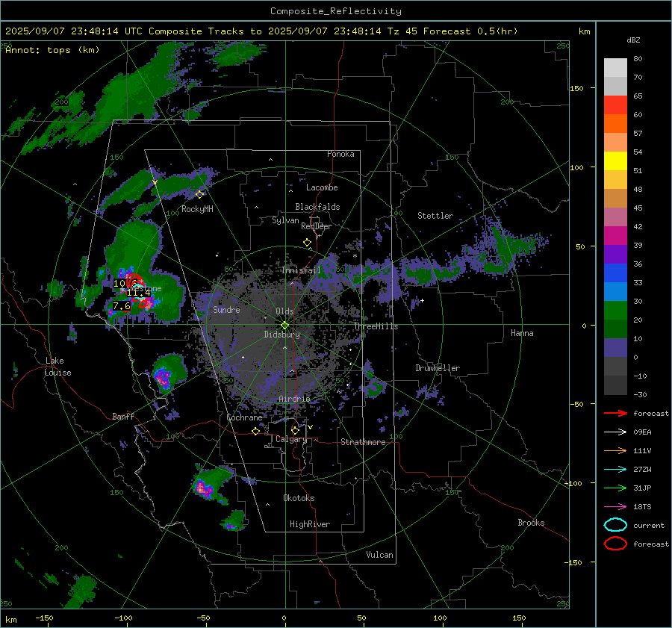The image size is (672, 628).
Task: Click the red forecast ellipse icon
Action: (x=615, y=544)
